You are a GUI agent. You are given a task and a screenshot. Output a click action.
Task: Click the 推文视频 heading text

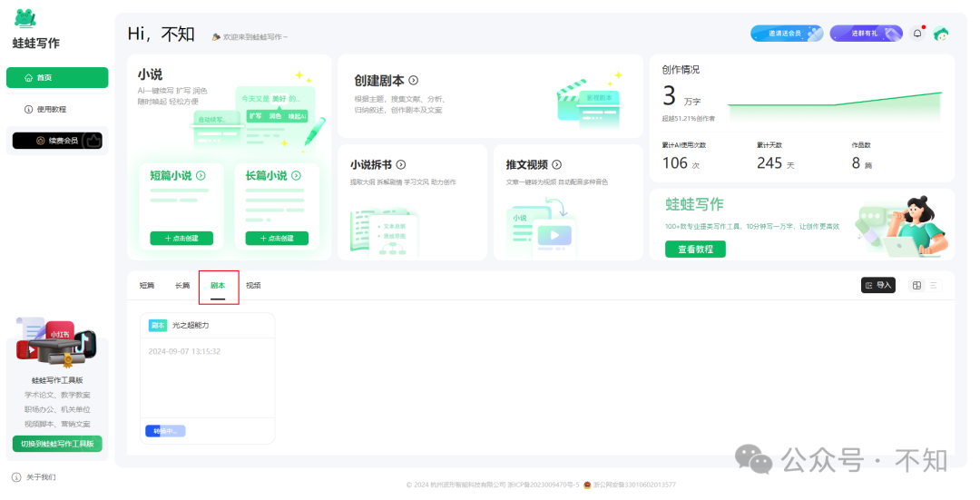pyautogui.click(x=527, y=164)
